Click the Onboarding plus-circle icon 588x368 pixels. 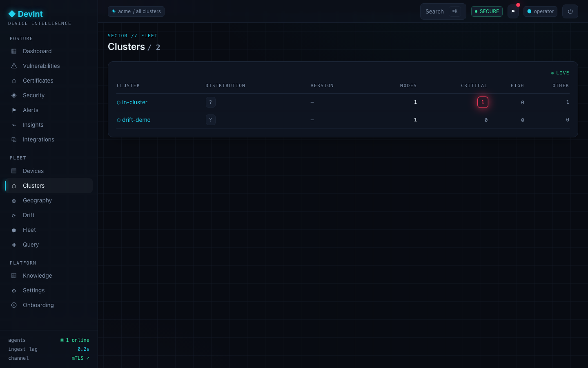point(14,305)
